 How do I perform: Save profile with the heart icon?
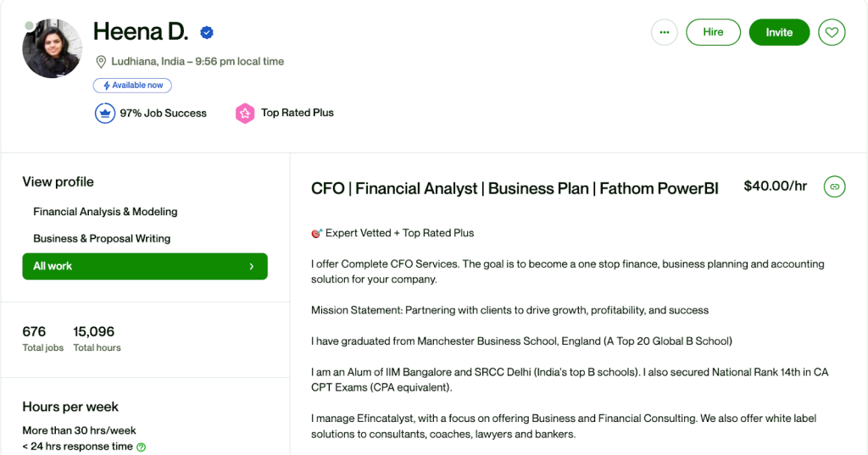pos(832,32)
